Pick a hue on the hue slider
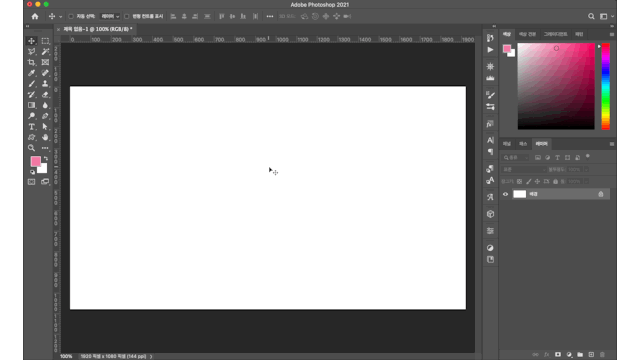The image size is (640, 360). [606, 86]
